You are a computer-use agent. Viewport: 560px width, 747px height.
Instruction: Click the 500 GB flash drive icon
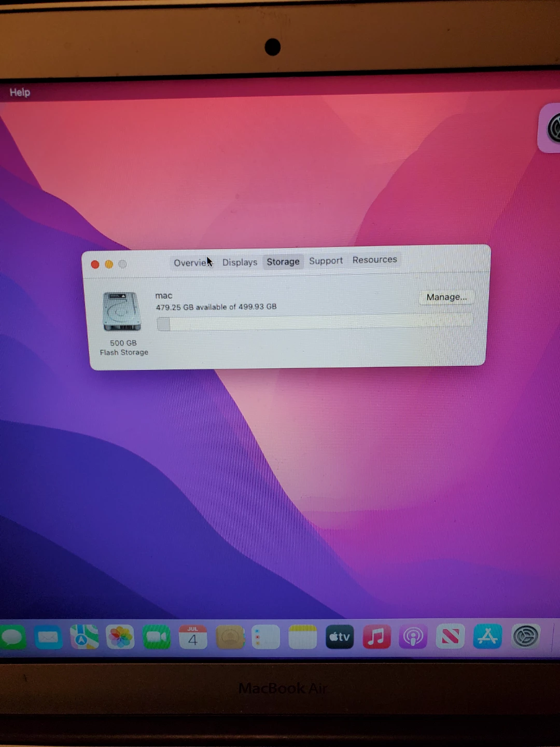[x=122, y=311]
